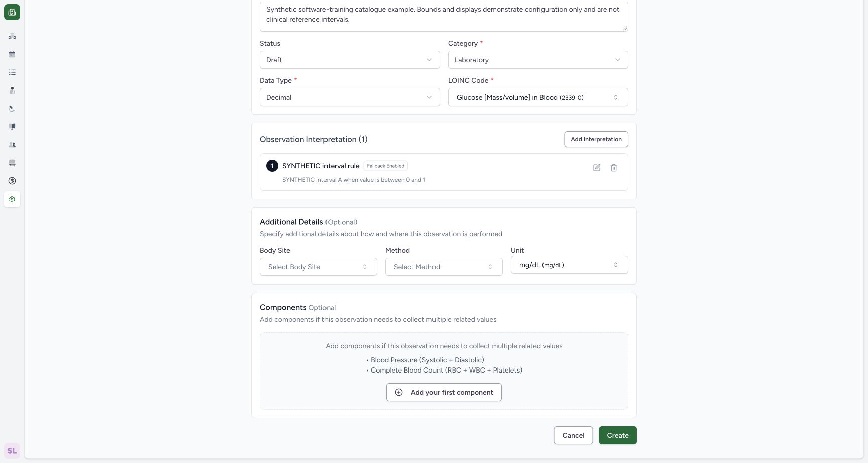Click the Components heading
868x463 pixels.
(x=283, y=307)
